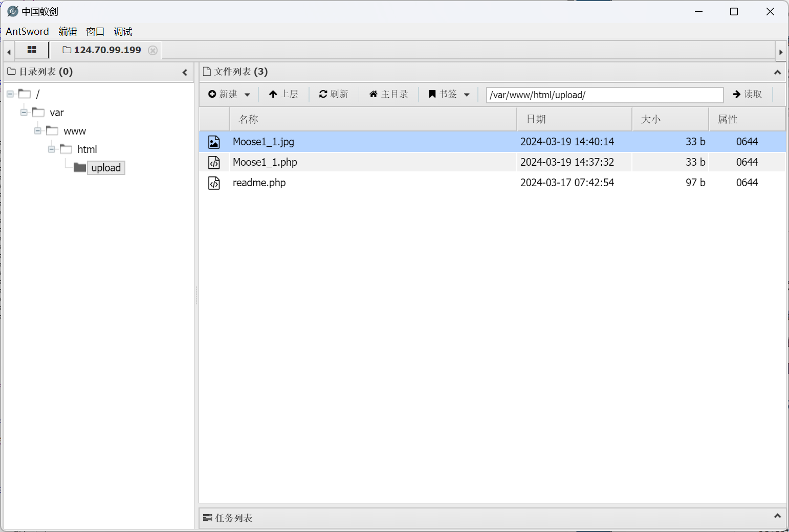Screen dimensions: 789x532
Task: Click the upload folder icon in tree
Action: coord(80,168)
